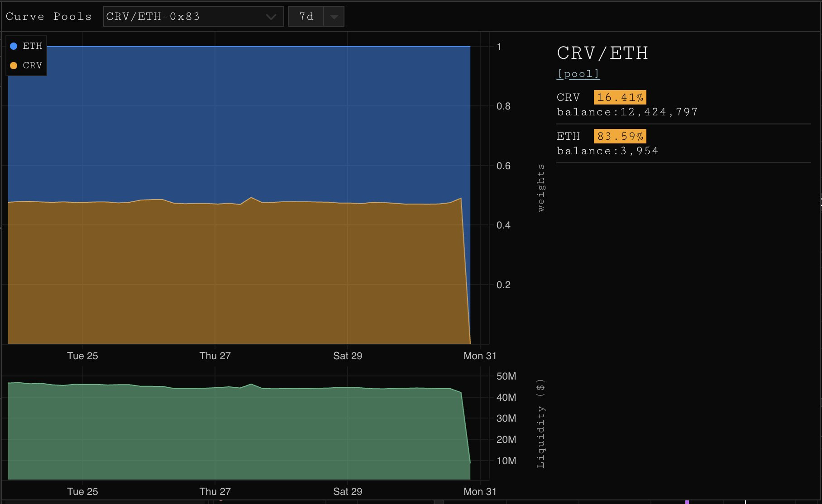Viewport: 822px width, 504px height.
Task: Click the CRV/ETH pool heading
Action: (x=602, y=53)
